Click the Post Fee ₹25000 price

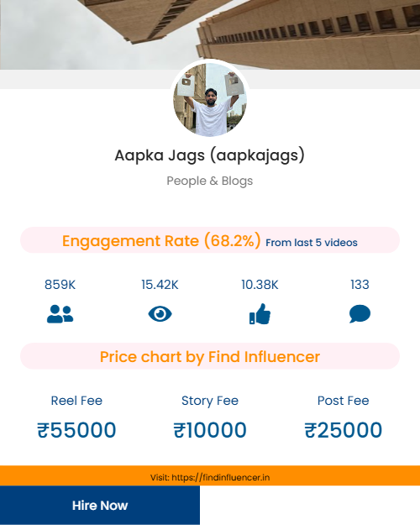point(343,430)
